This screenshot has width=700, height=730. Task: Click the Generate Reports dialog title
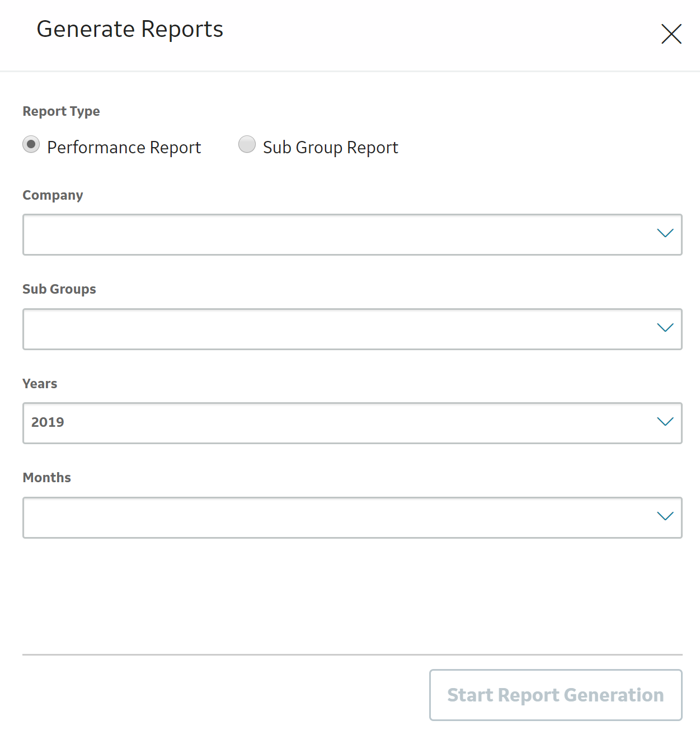click(130, 29)
